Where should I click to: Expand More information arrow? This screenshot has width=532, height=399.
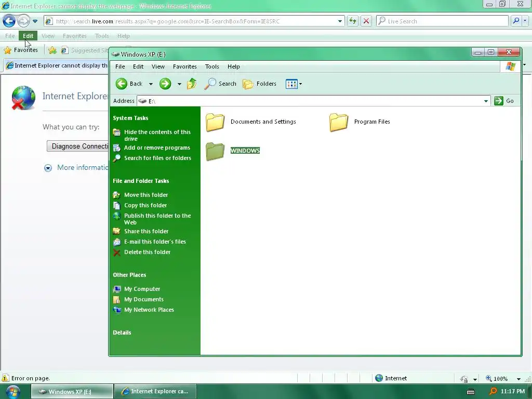click(48, 168)
